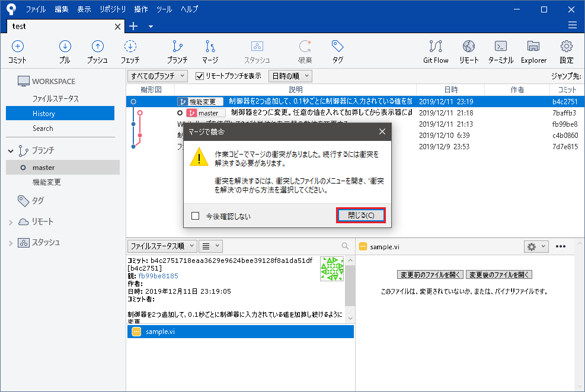
Task: Click the search magnifier in commit panel
Action: coord(345,246)
